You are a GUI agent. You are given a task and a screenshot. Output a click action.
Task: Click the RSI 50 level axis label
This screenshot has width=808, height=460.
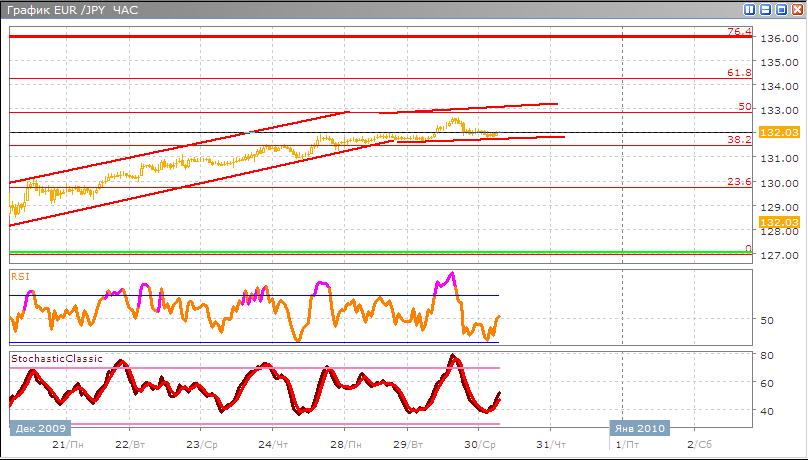(770, 320)
